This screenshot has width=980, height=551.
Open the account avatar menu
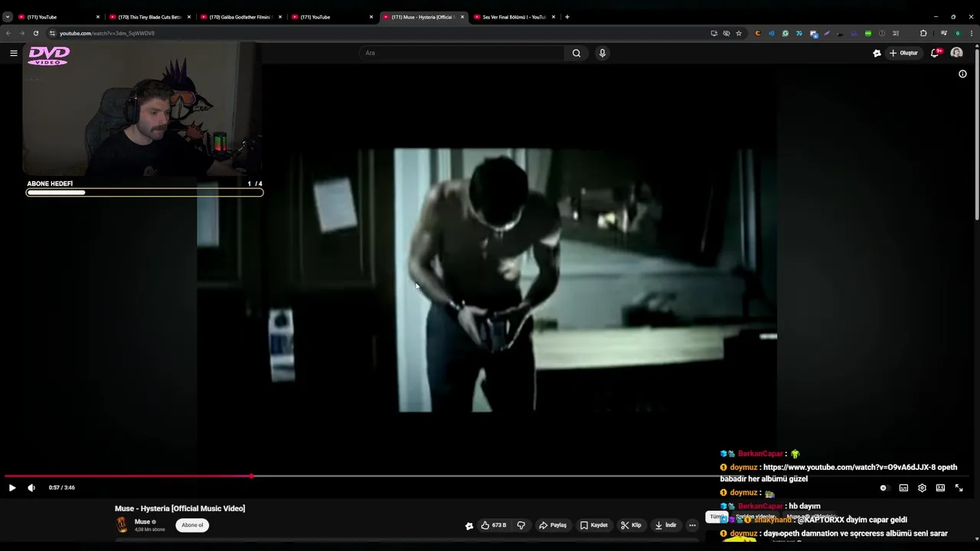956,53
